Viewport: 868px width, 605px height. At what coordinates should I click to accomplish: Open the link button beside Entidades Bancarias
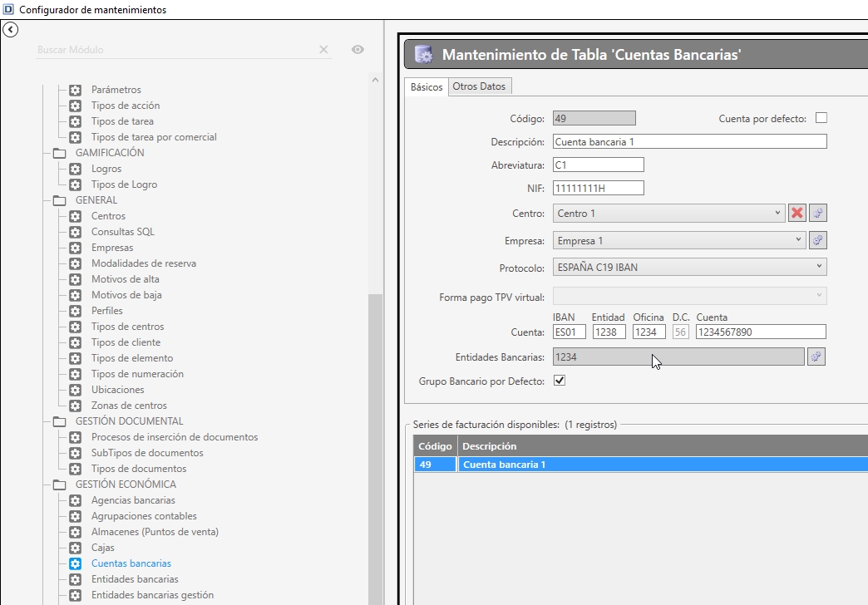(x=816, y=357)
